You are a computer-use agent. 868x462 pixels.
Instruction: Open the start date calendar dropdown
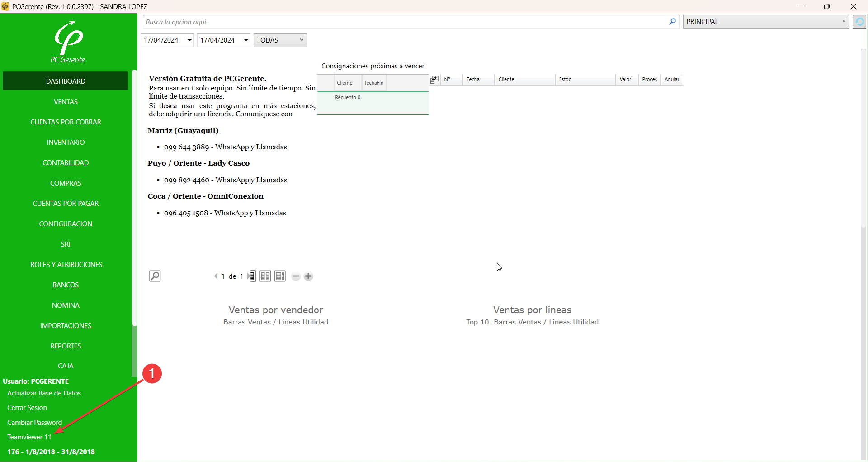click(189, 40)
